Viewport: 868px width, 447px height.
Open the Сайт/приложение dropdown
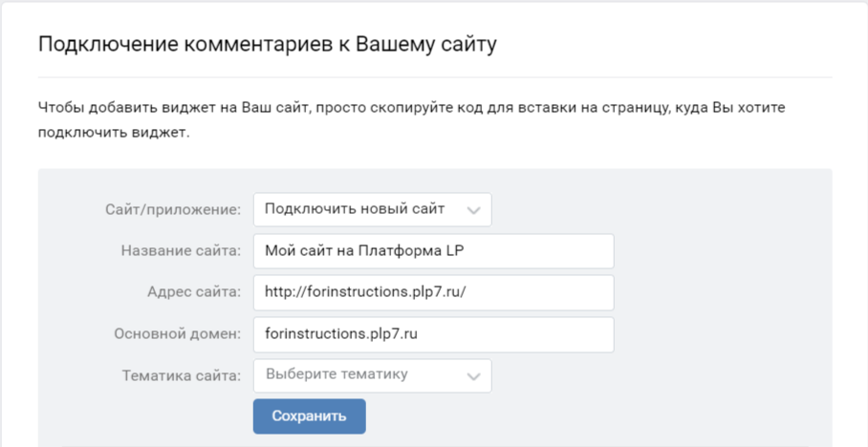click(x=372, y=209)
